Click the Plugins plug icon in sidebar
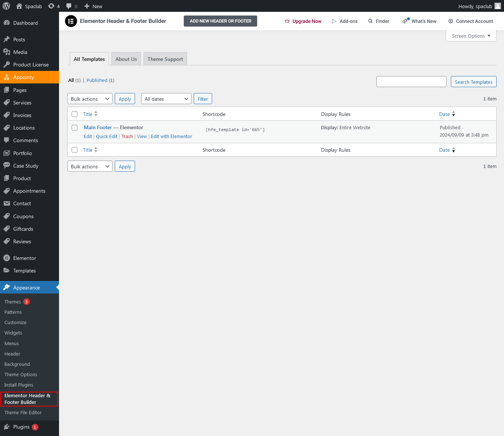 (7, 427)
